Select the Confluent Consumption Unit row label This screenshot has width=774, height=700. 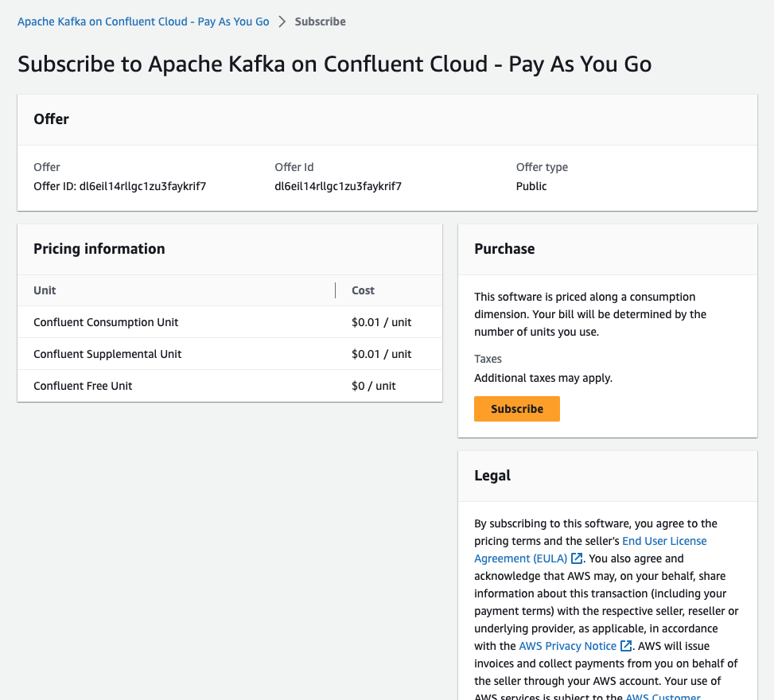(x=106, y=322)
